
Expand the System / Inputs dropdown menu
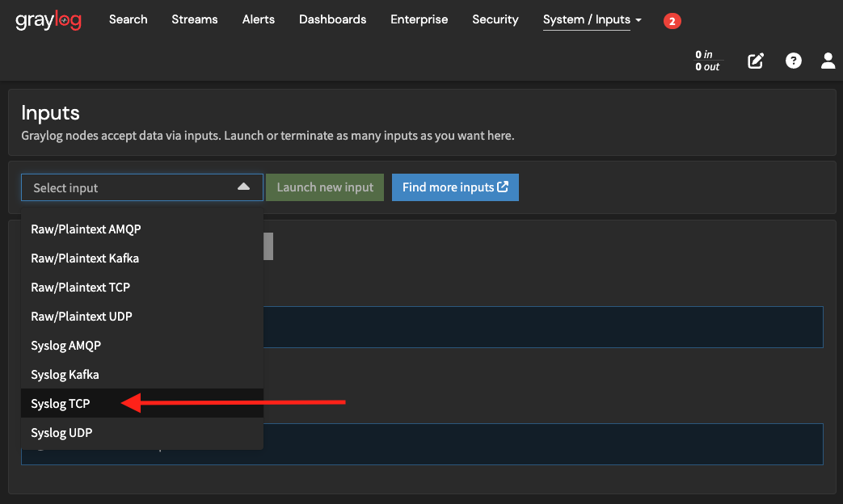[x=592, y=20]
